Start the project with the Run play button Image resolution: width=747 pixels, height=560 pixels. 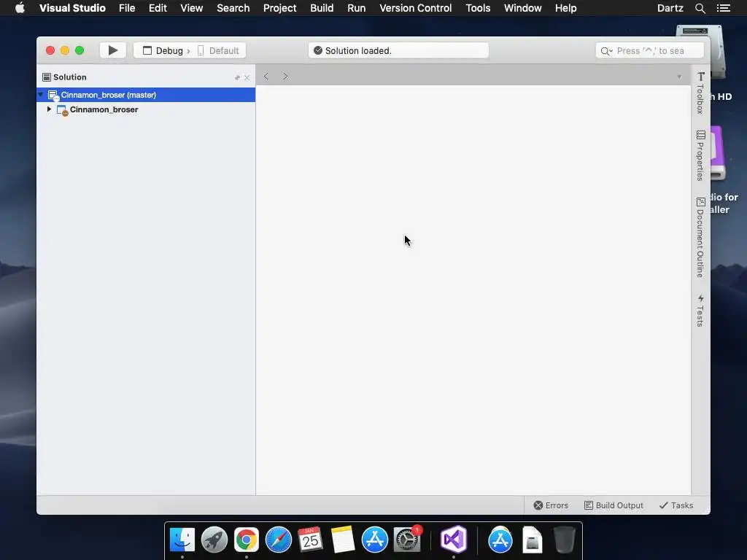113,50
